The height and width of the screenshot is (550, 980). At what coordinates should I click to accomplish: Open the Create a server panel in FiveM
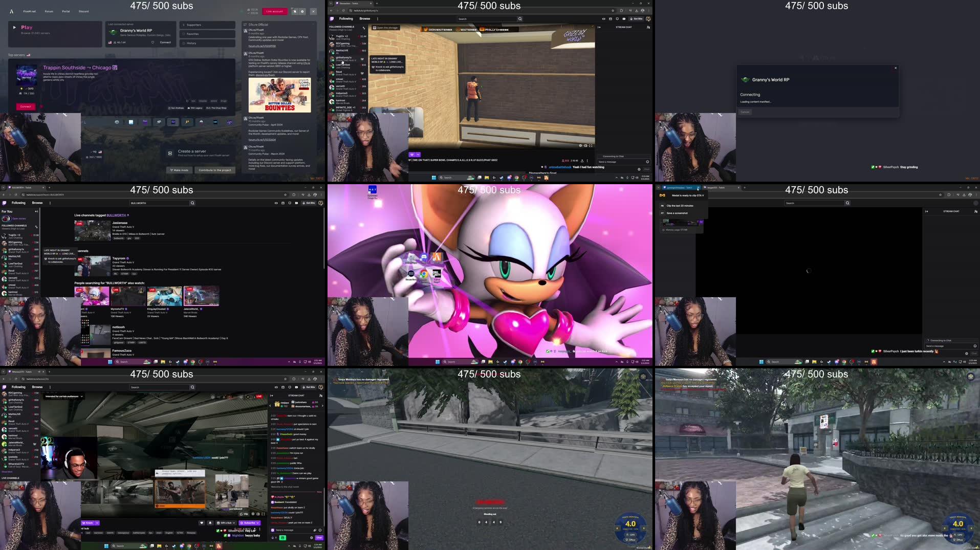point(199,153)
